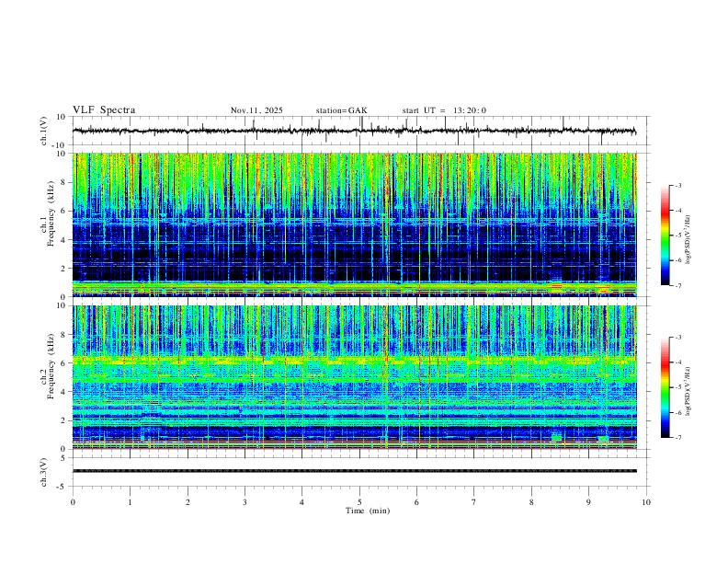Select the date label "Nov.11, 2025"
The width and height of the screenshot is (728, 563).
256,110
